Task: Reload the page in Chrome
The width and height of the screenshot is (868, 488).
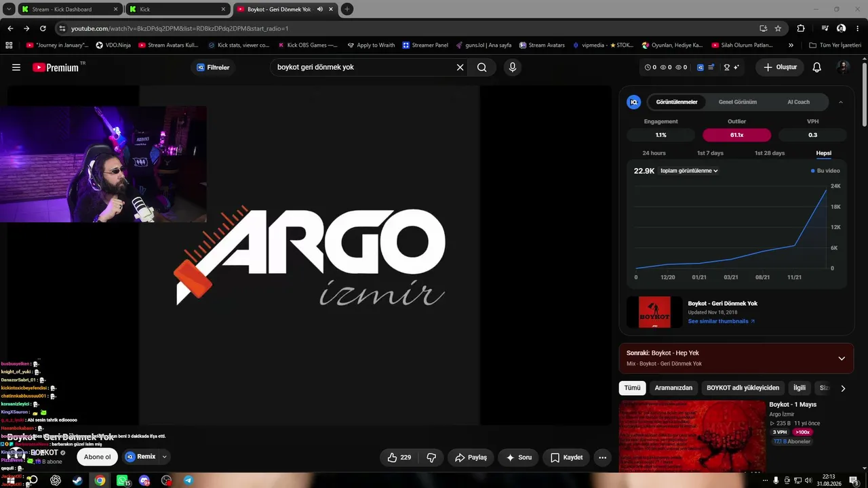Action: click(x=43, y=28)
